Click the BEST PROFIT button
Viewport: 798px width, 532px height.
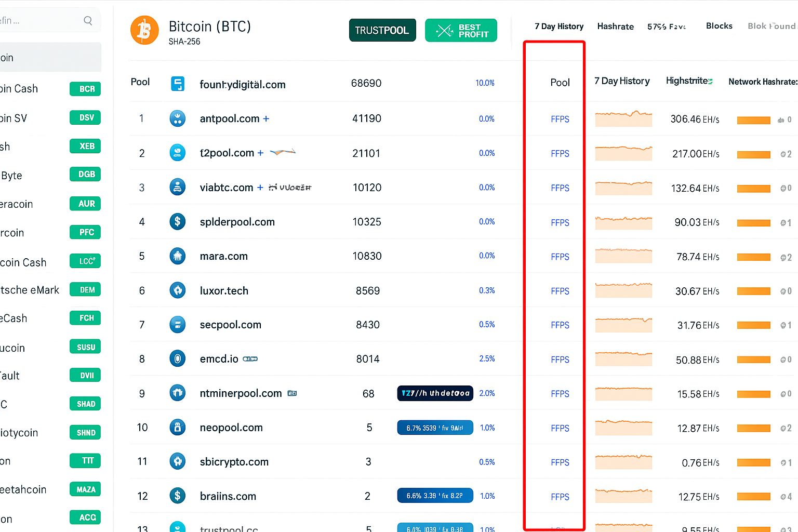tap(461, 30)
